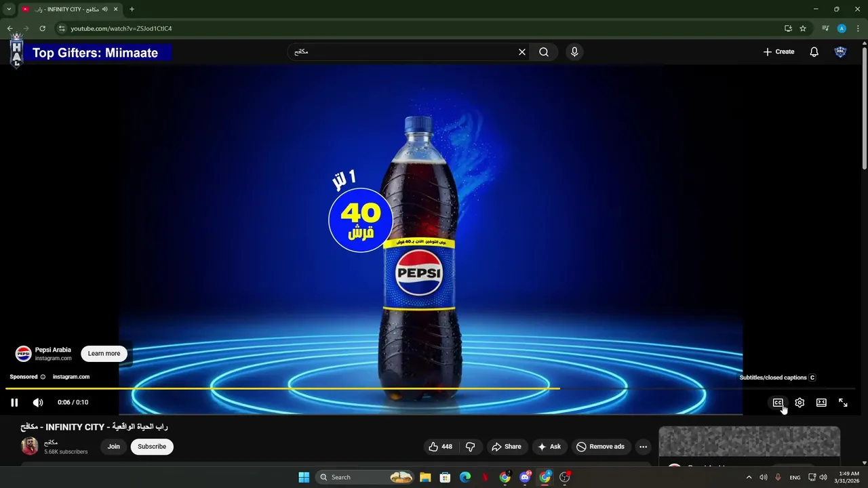Click the 5.68K subscribers text
The image size is (868, 488).
tap(66, 452)
